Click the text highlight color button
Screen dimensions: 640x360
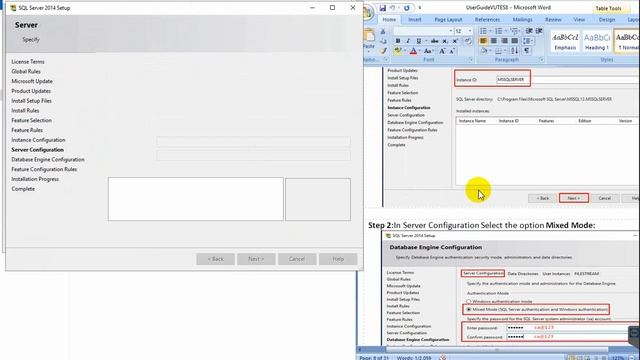pyautogui.click(x=397, y=51)
